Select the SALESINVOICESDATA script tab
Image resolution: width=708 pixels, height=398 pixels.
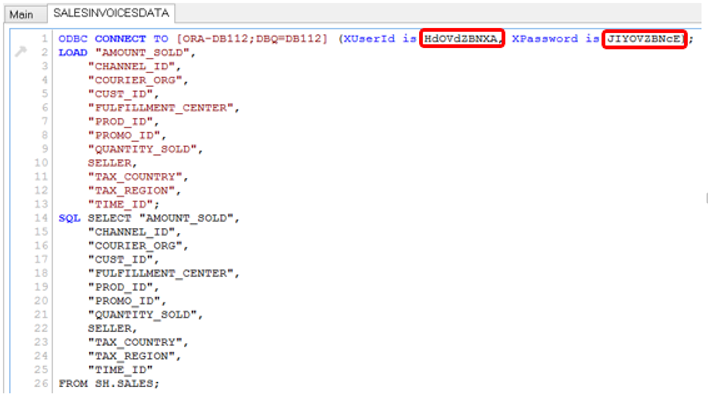coord(111,13)
